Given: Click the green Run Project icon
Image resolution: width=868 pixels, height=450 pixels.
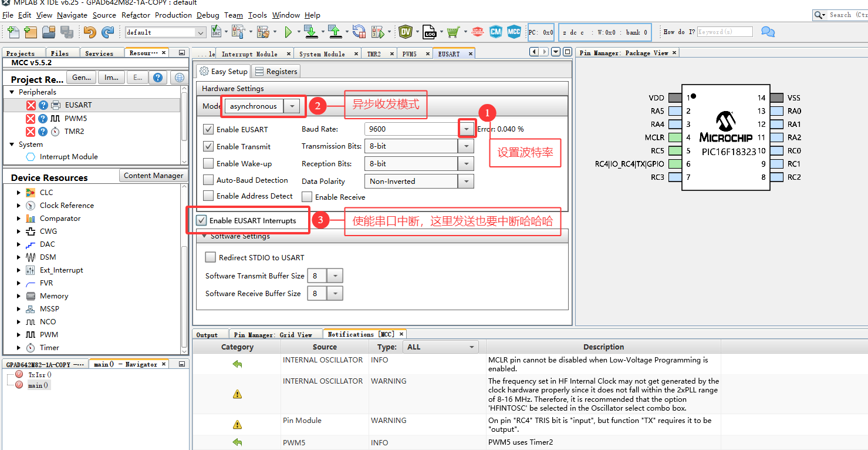Looking at the screenshot, I should 288,32.
